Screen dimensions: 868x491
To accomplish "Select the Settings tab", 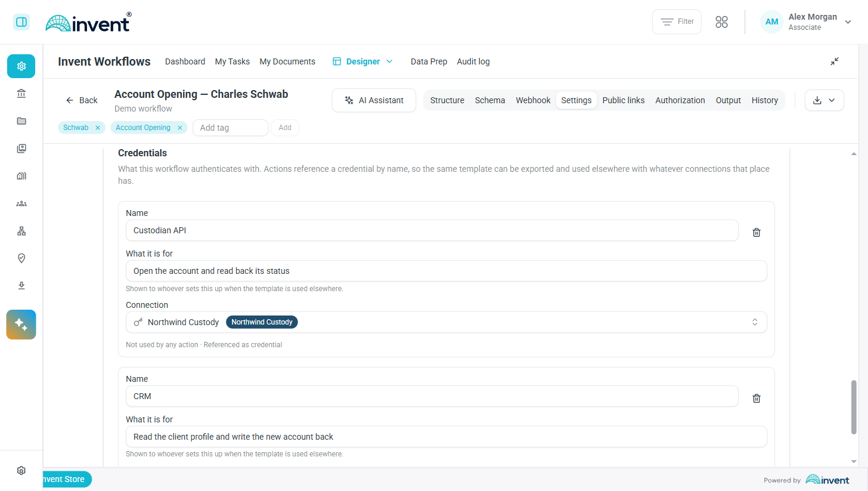I will (576, 100).
